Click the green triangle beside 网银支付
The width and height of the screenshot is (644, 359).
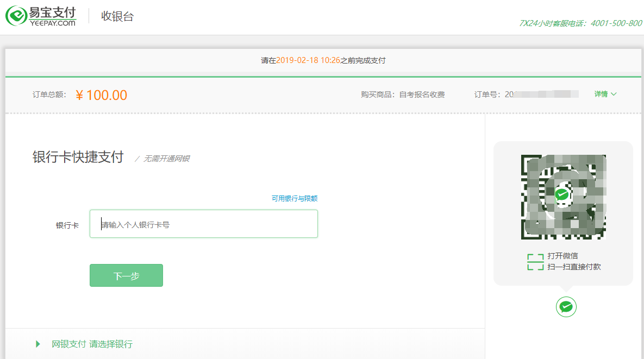click(x=37, y=344)
